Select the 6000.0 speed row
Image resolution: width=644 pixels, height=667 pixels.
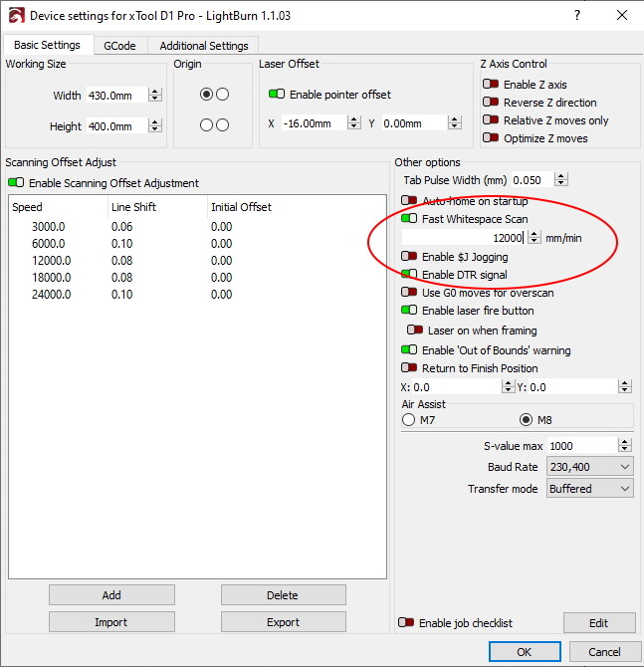tap(197, 243)
